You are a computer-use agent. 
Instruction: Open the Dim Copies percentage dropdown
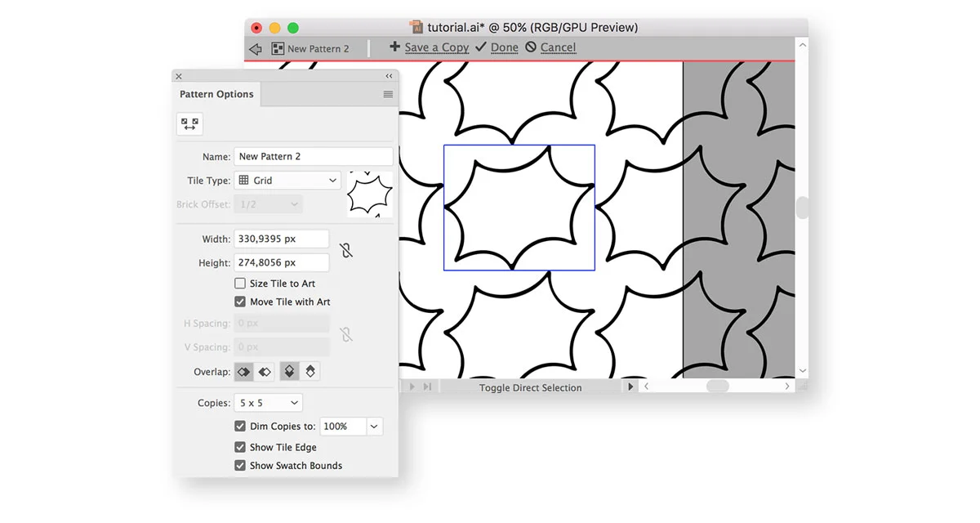(x=373, y=426)
